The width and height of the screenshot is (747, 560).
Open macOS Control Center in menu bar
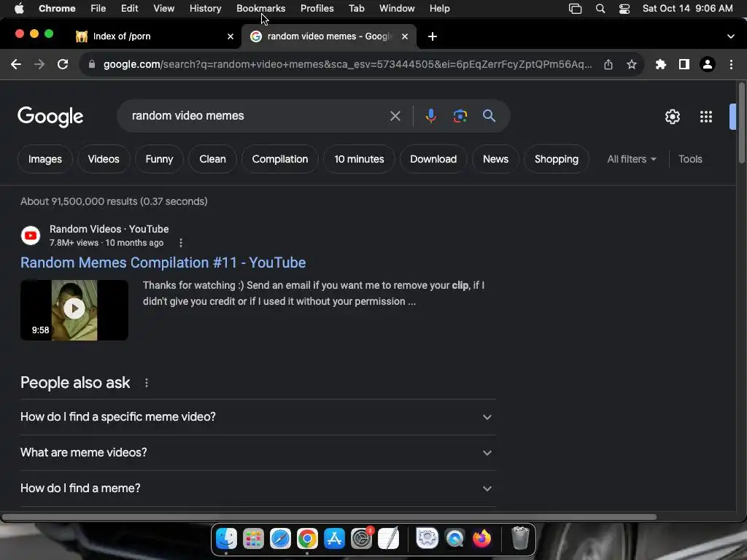click(x=624, y=9)
